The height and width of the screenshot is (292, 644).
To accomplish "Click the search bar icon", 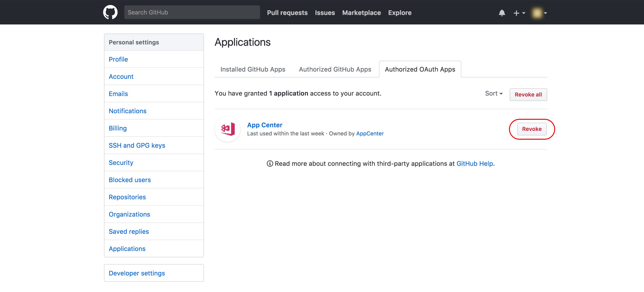I will point(192,12).
